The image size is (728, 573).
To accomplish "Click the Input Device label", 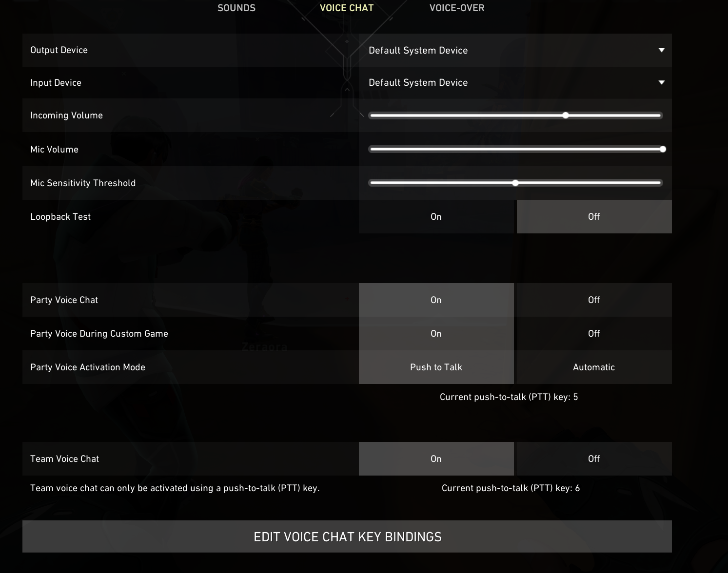I will click(x=56, y=83).
